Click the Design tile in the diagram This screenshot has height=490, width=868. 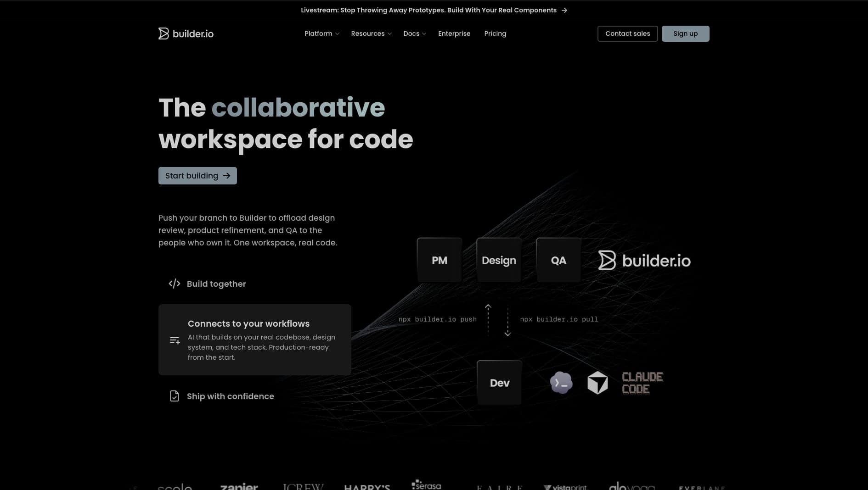tap(499, 260)
